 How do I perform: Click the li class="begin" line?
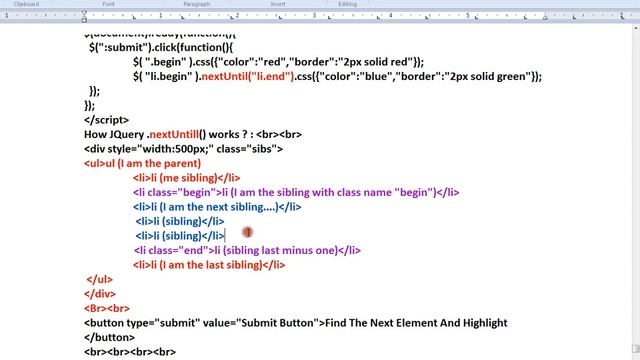click(296, 192)
